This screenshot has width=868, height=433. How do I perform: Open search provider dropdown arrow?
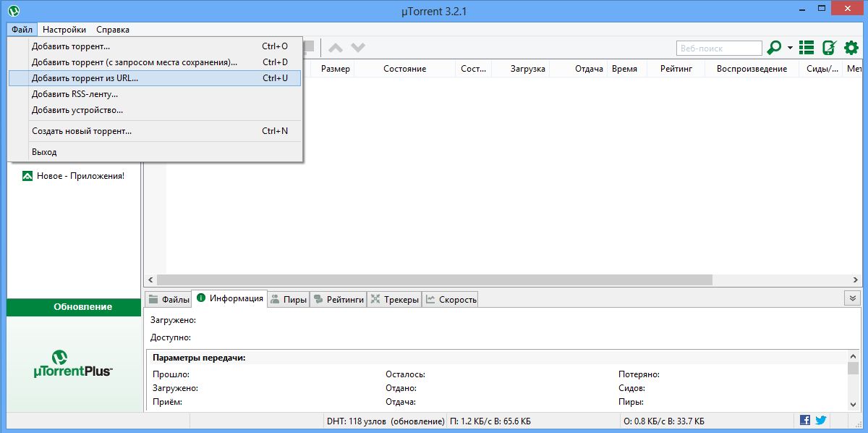[790, 49]
